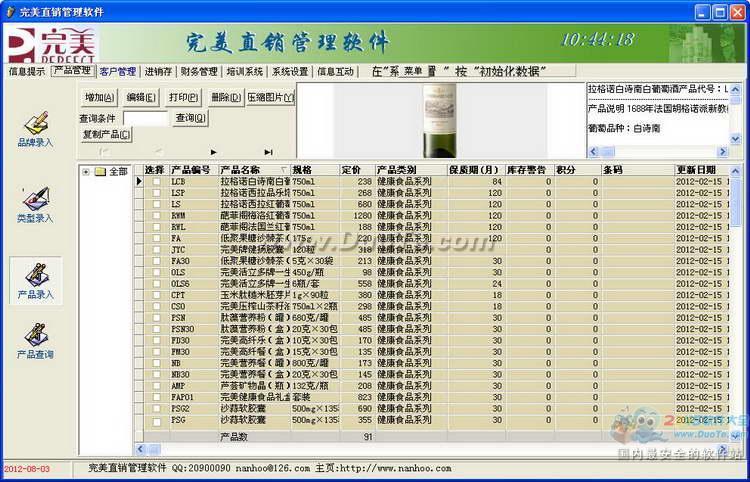Open the 信息提示 menu tab

(26, 72)
